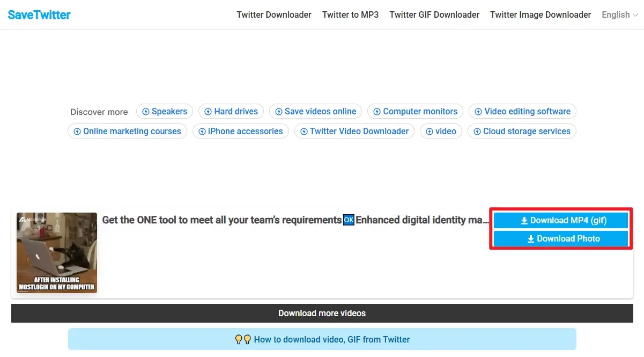Click the SaveTwitter logo
The height and width of the screenshot is (357, 644).
(x=39, y=14)
